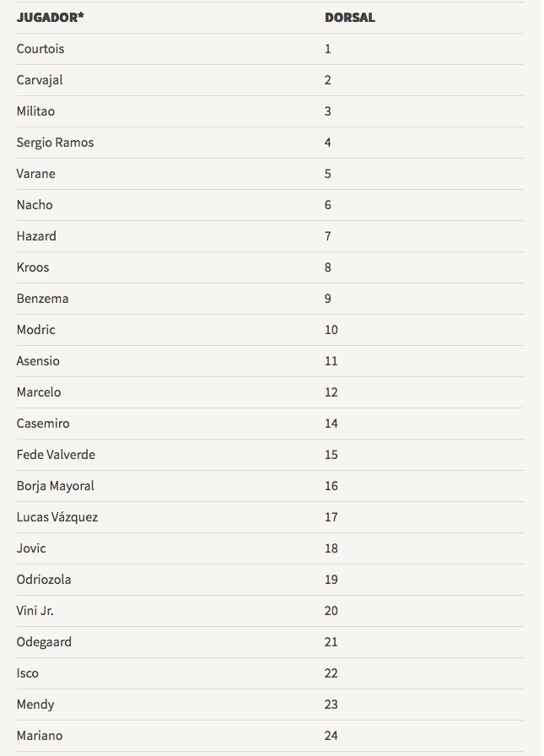Select dorsal number 21 for Odegaard
The image size is (544, 756).
[x=331, y=642]
